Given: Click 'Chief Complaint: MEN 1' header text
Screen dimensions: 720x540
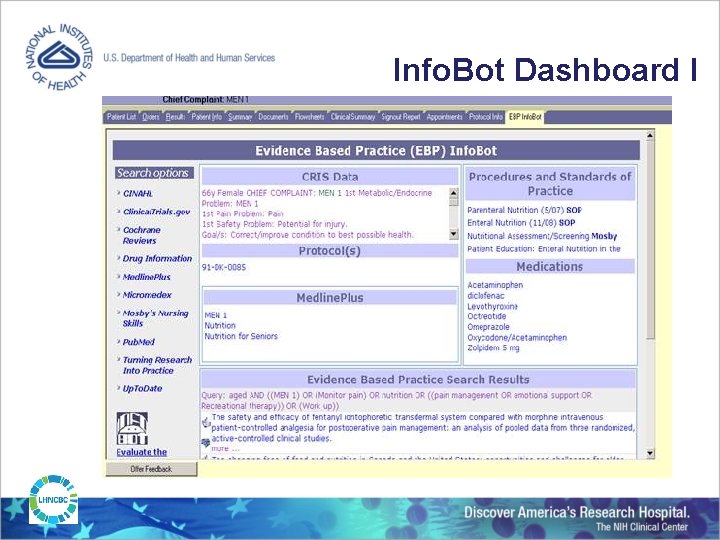Looking at the screenshot, I should 205,100.
